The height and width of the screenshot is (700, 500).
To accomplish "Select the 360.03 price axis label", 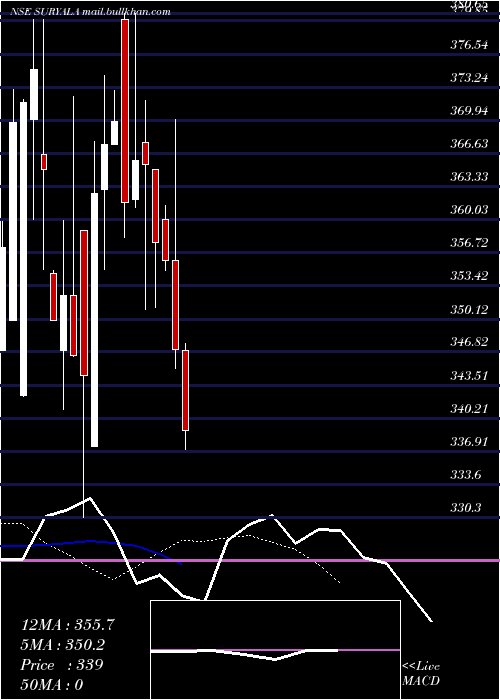I will point(469,210).
